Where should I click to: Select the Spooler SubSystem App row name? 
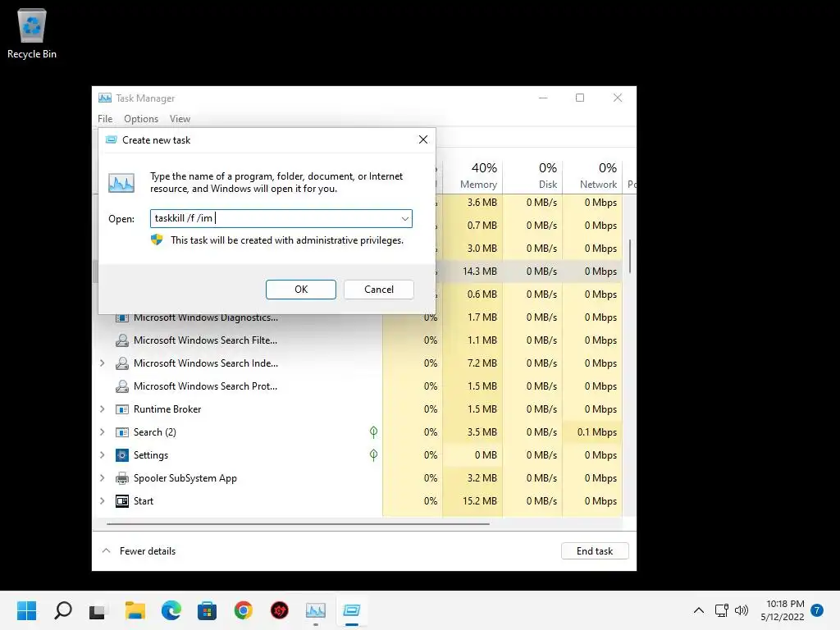point(185,478)
